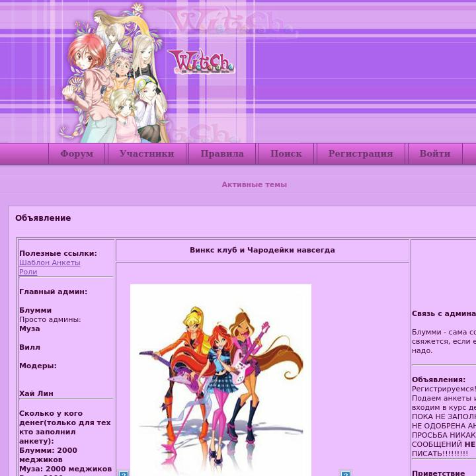The image size is (476, 476).
Task: Open the Участники menu item
Action: pyautogui.click(x=147, y=153)
